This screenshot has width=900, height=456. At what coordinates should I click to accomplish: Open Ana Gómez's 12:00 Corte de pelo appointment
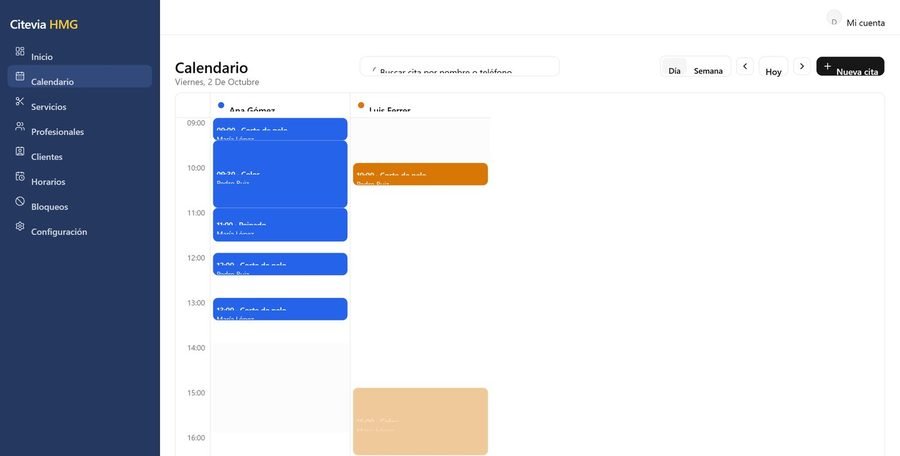pos(280,264)
